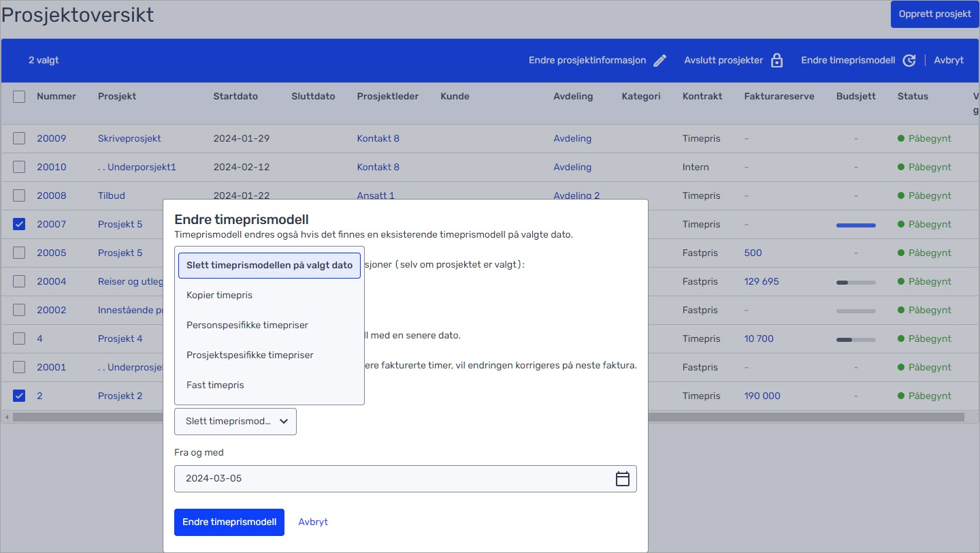Image resolution: width=980 pixels, height=553 pixels.
Task: Open the calendar icon in date field
Action: coord(622,479)
